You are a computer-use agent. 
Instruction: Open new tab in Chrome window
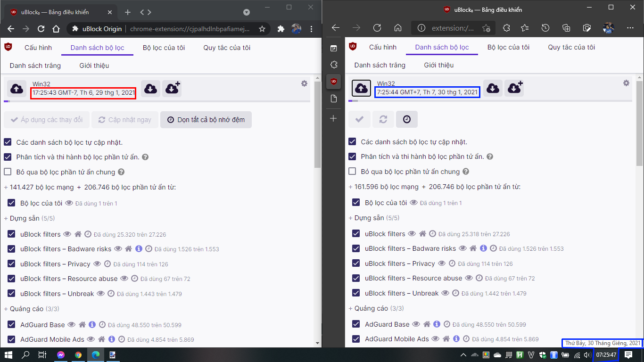click(x=128, y=12)
